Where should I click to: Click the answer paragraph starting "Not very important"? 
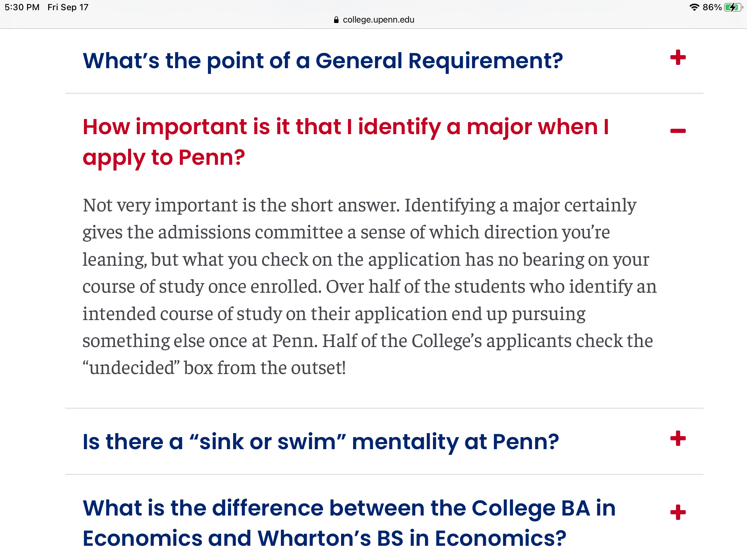(x=369, y=286)
